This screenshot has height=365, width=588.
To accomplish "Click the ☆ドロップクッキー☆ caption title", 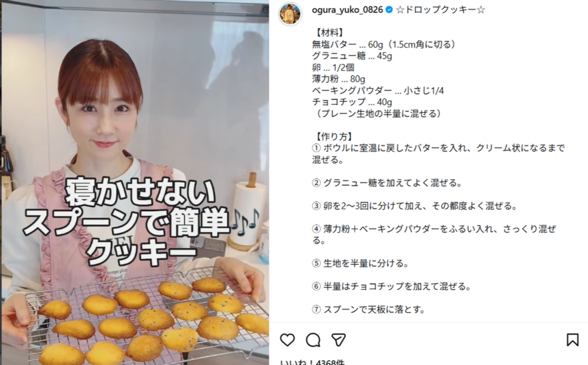I will pyautogui.click(x=440, y=10).
